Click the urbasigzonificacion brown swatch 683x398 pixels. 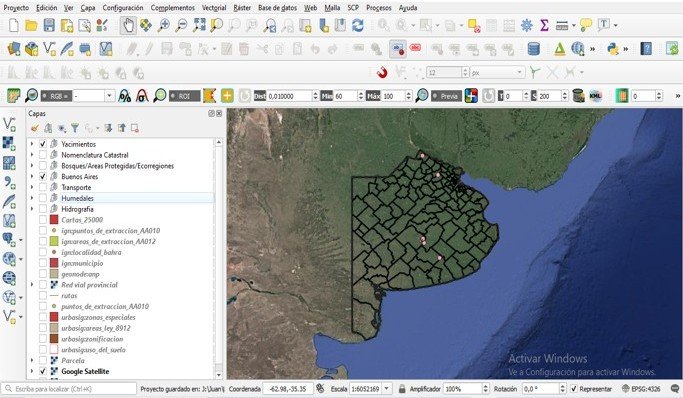tap(54, 339)
